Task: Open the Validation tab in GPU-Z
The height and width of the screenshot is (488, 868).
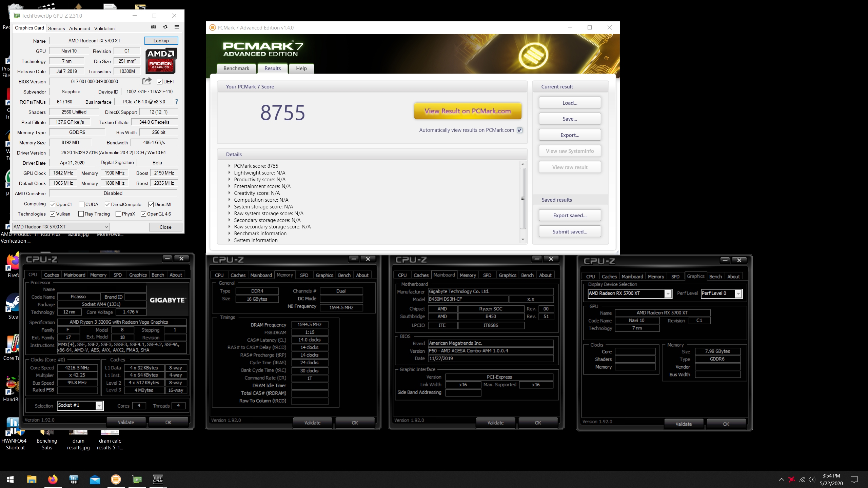Action: pos(104,28)
